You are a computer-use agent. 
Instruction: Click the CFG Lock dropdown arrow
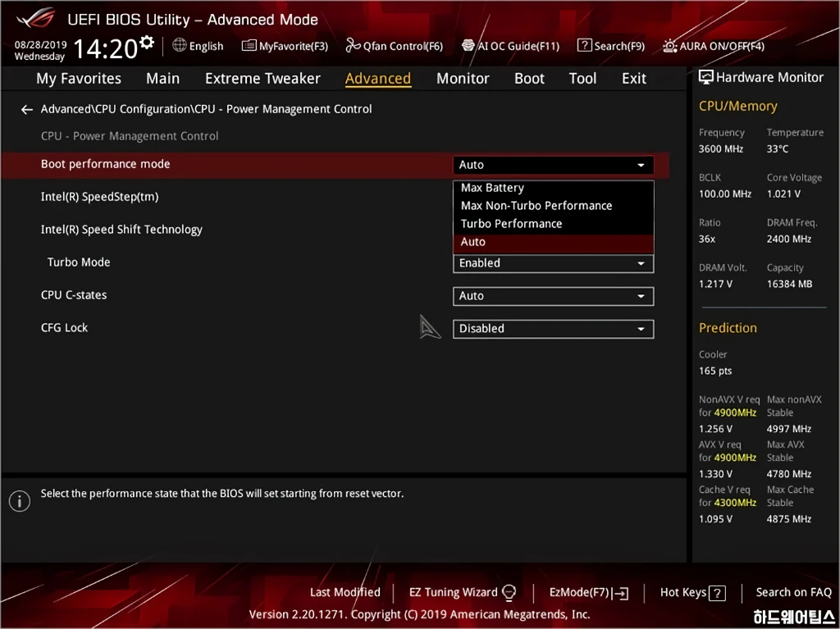click(641, 329)
